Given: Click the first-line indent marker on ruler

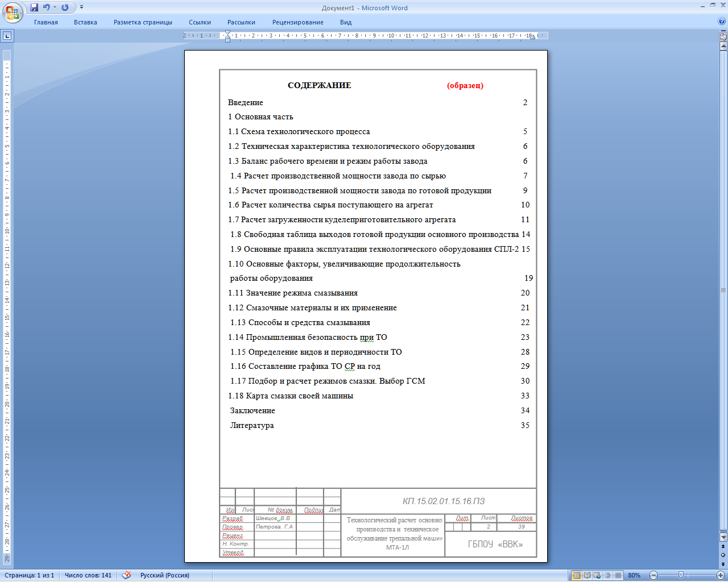Looking at the screenshot, I should point(227,34).
